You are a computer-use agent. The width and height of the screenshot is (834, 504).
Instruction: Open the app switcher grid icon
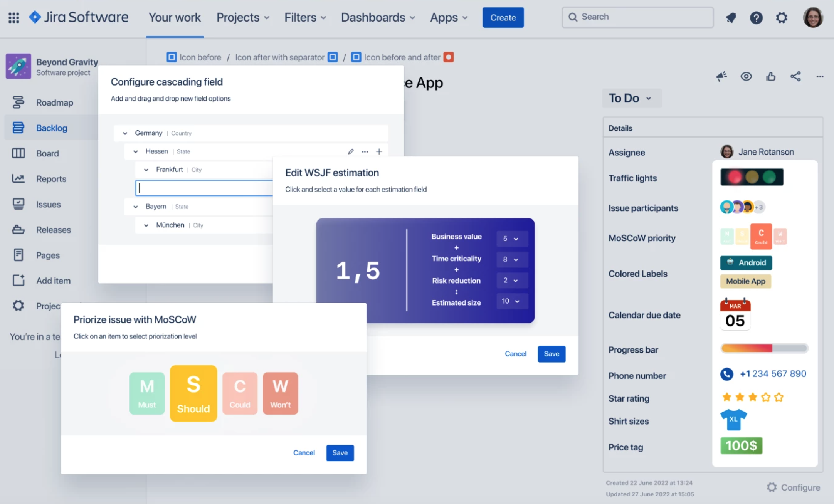click(14, 18)
